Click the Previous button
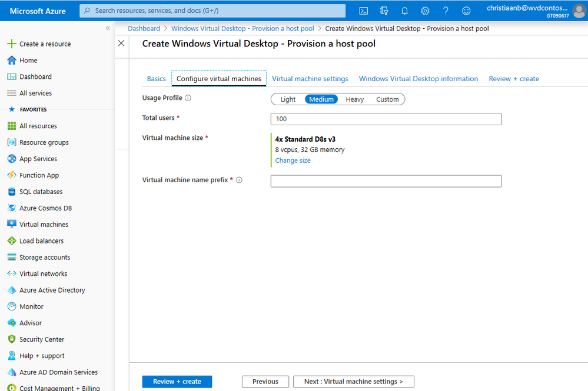The height and width of the screenshot is (391, 588). [x=265, y=382]
